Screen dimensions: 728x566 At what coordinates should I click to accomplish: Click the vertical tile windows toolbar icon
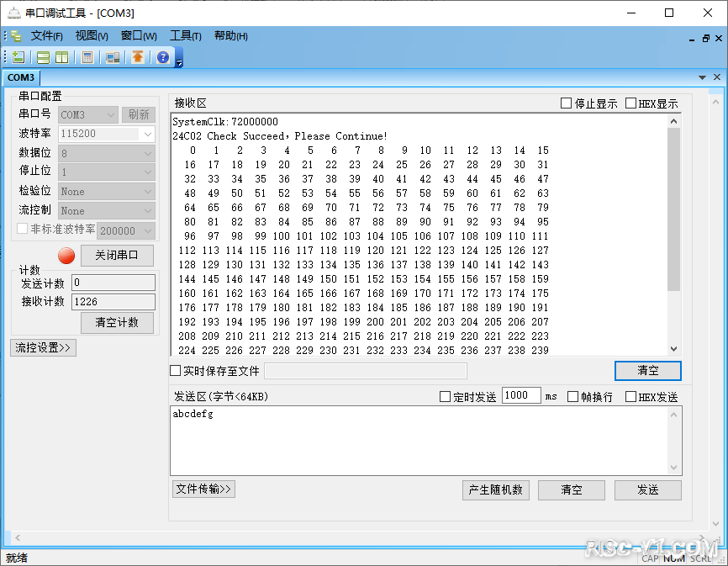coord(61,57)
